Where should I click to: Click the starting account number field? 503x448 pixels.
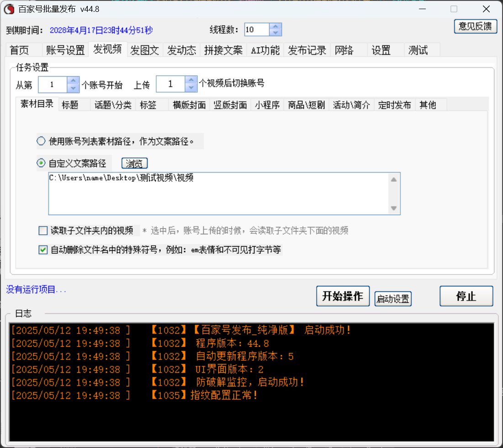53,84
